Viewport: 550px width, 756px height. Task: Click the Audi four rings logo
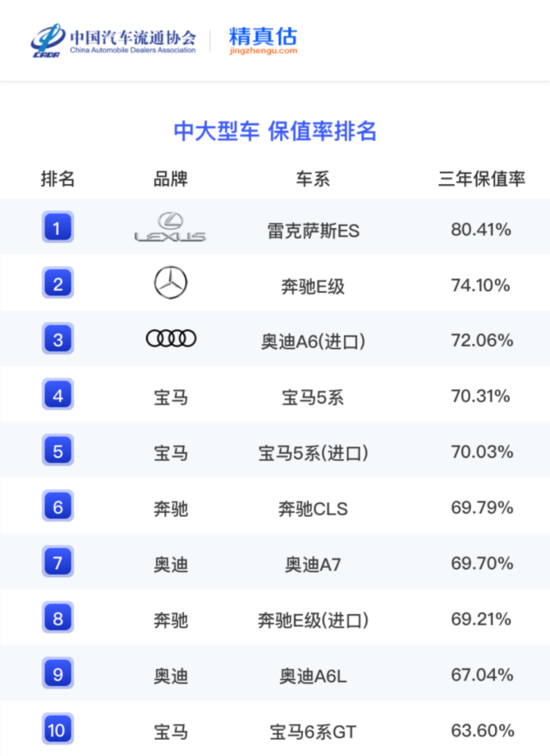[x=171, y=338]
